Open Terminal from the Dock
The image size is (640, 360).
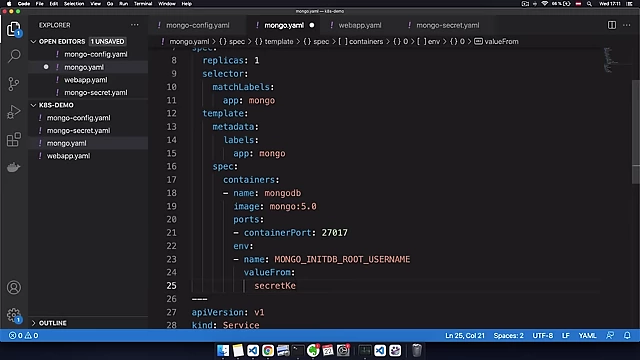pos(298,350)
